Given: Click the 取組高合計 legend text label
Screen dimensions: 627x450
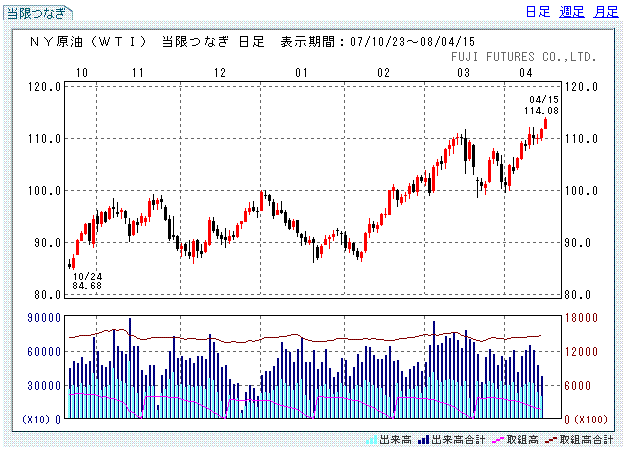Looking at the screenshot, I should click(x=586, y=439).
